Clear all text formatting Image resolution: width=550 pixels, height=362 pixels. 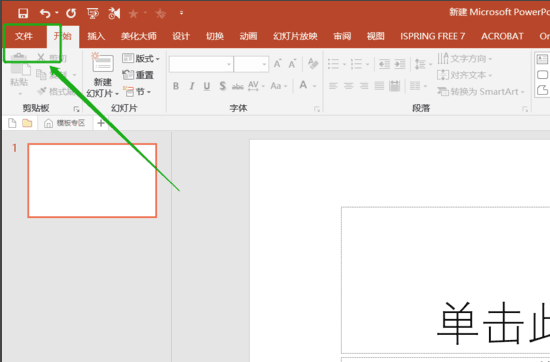click(x=313, y=64)
